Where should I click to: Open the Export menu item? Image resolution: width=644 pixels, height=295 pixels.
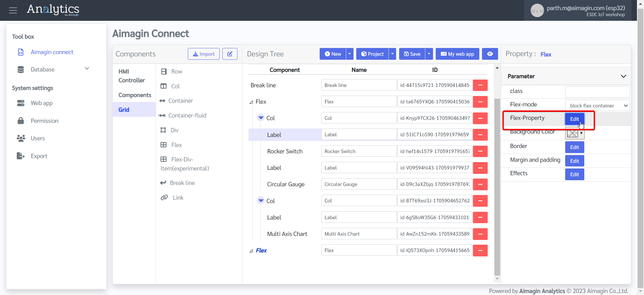39,156
